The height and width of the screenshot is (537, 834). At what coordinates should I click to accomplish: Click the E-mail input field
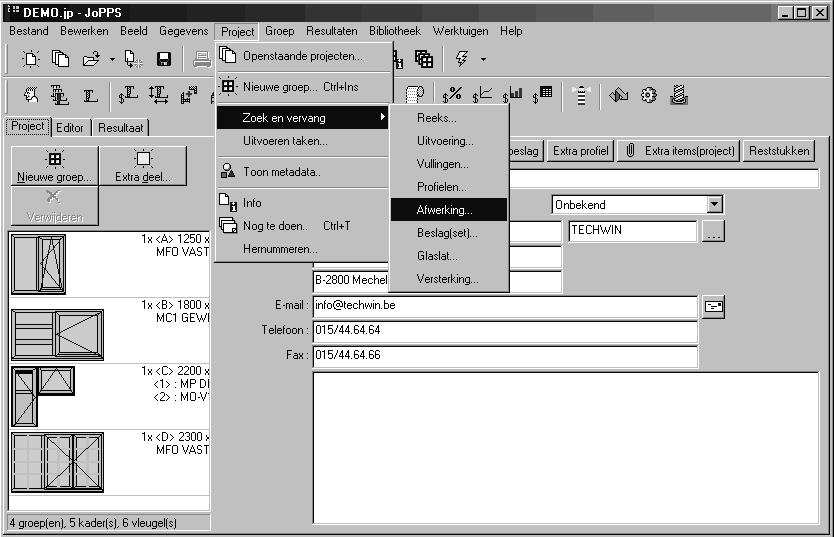tap(505, 306)
